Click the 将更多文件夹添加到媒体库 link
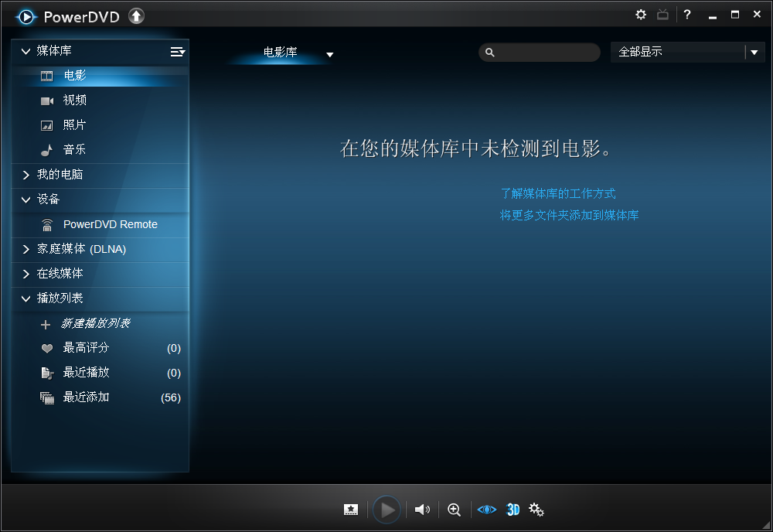The height and width of the screenshot is (532, 773). click(570, 216)
